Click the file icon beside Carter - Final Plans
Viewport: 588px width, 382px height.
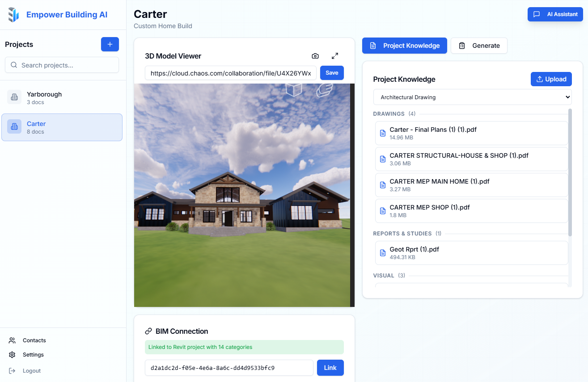[382, 133]
